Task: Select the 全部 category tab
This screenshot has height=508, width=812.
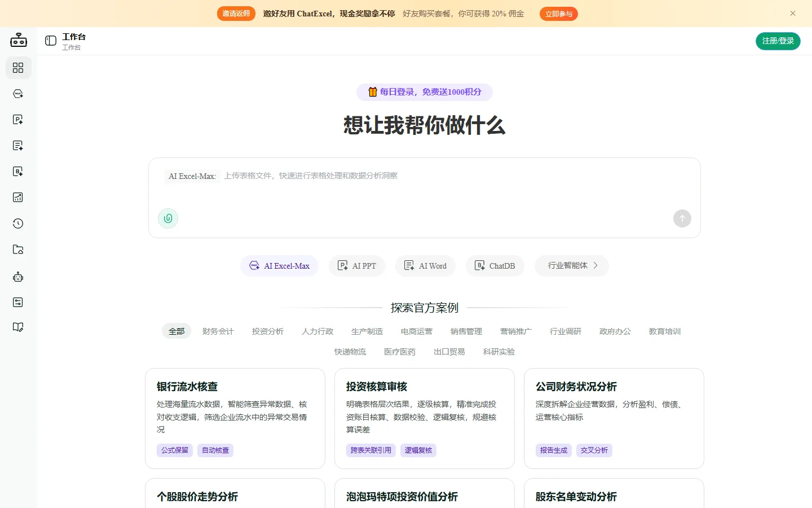Action: tap(176, 331)
